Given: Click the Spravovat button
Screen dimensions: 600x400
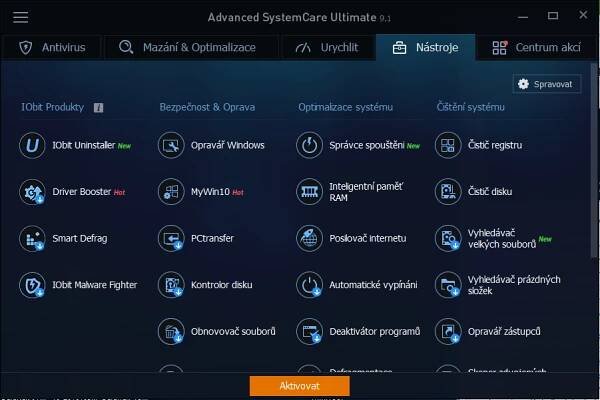Looking at the screenshot, I should point(547,84).
